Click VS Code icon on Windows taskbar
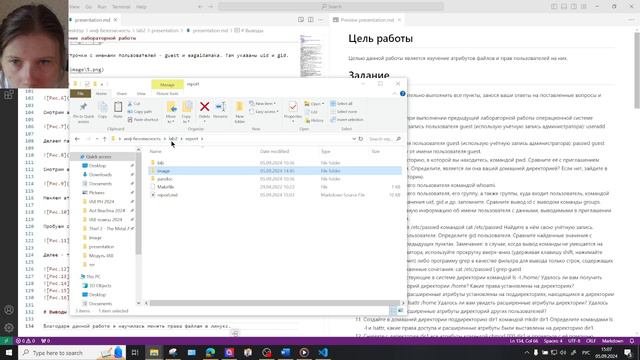This screenshot has width=640, height=360. [323, 352]
